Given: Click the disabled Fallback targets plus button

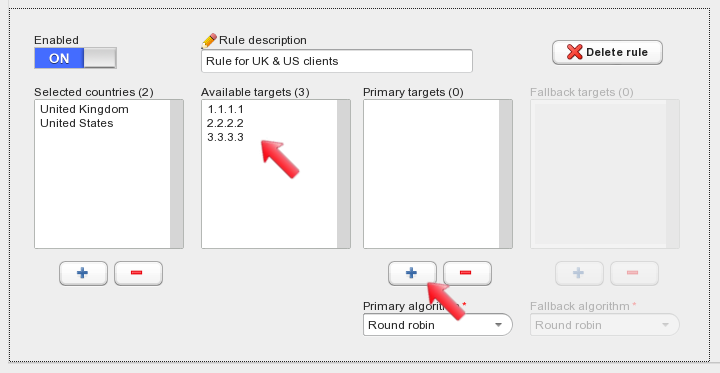Looking at the screenshot, I should click(579, 273).
